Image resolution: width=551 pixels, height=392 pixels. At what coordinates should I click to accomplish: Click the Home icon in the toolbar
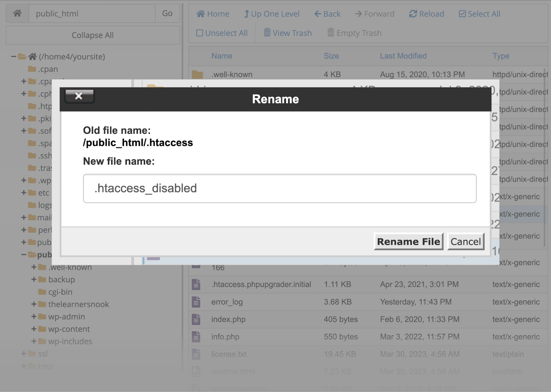coord(200,14)
